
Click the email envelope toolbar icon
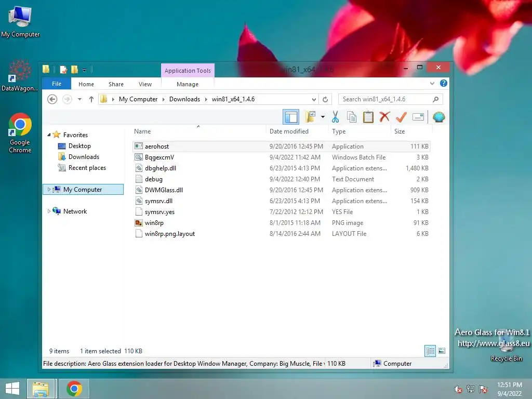click(x=418, y=117)
